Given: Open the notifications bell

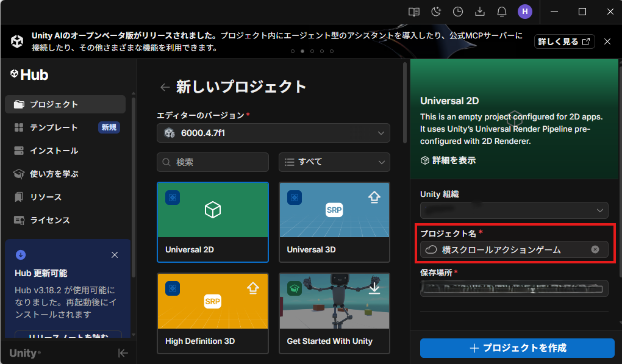Looking at the screenshot, I should point(502,12).
